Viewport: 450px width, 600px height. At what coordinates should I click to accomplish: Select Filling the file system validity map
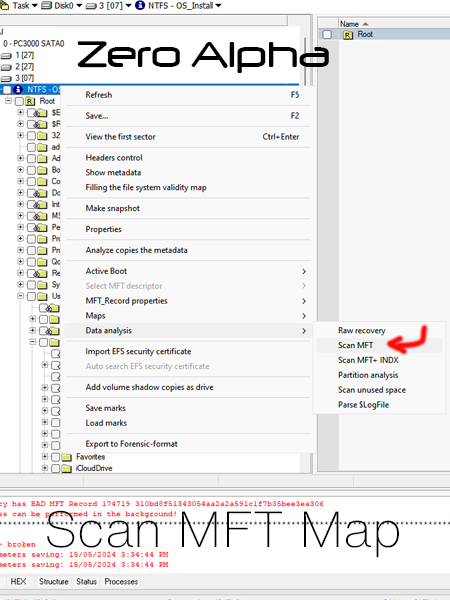point(188,188)
